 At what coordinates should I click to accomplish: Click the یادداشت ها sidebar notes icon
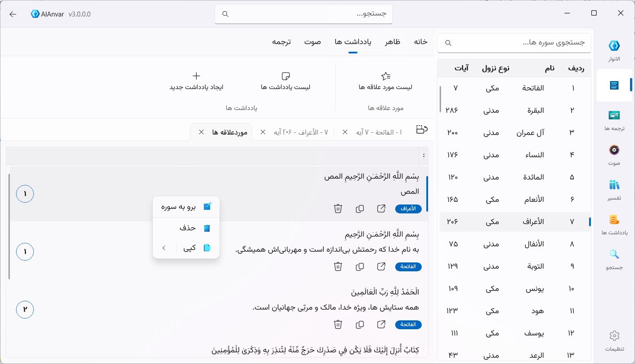tap(614, 224)
